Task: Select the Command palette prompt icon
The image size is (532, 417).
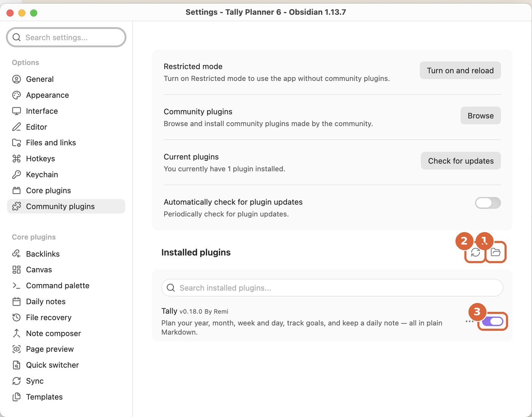Action: coord(16,286)
